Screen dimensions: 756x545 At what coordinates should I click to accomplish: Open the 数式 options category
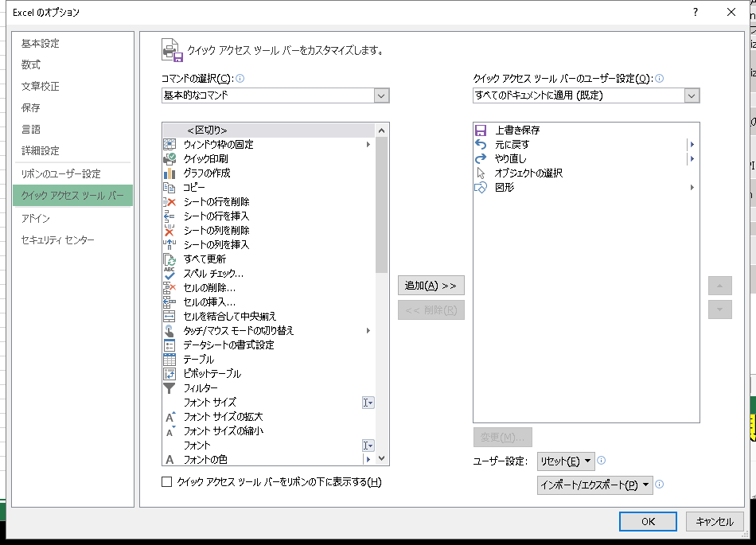pos(72,64)
